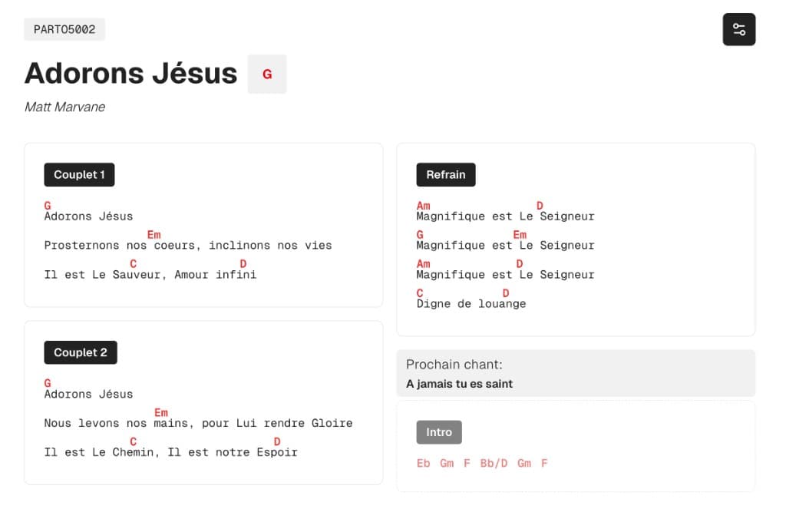Click the Eb chord in Intro
Viewport: 786px width, 532px height.
tap(423, 463)
